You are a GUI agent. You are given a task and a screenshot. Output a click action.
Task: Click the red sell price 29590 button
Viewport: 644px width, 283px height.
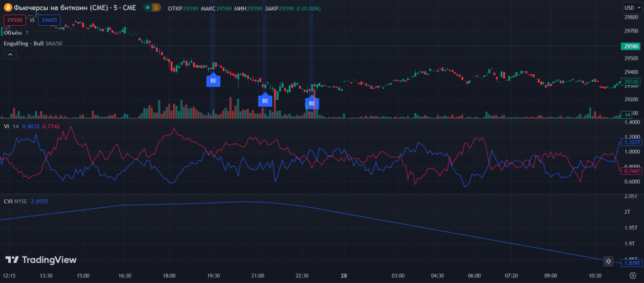tap(14, 20)
